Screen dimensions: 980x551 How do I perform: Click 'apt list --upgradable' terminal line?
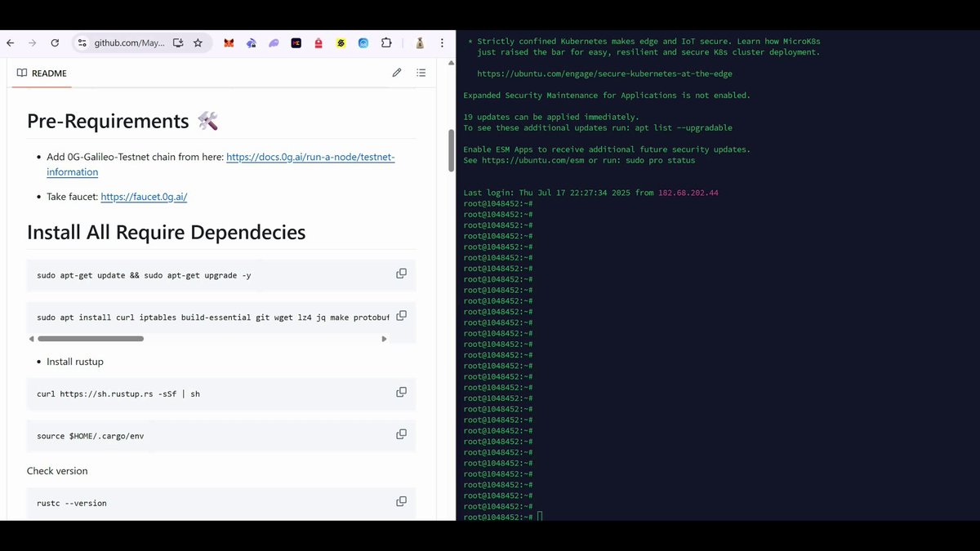pyautogui.click(x=598, y=127)
